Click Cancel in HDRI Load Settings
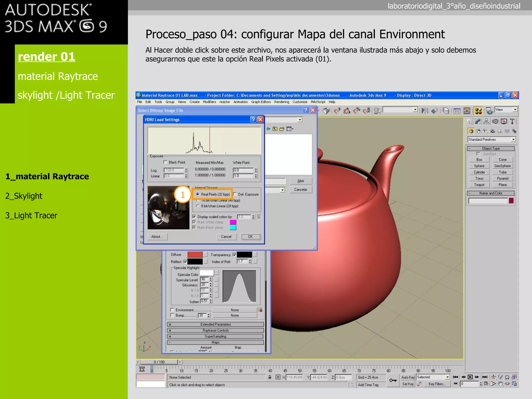532x399 pixels. pyautogui.click(x=226, y=237)
